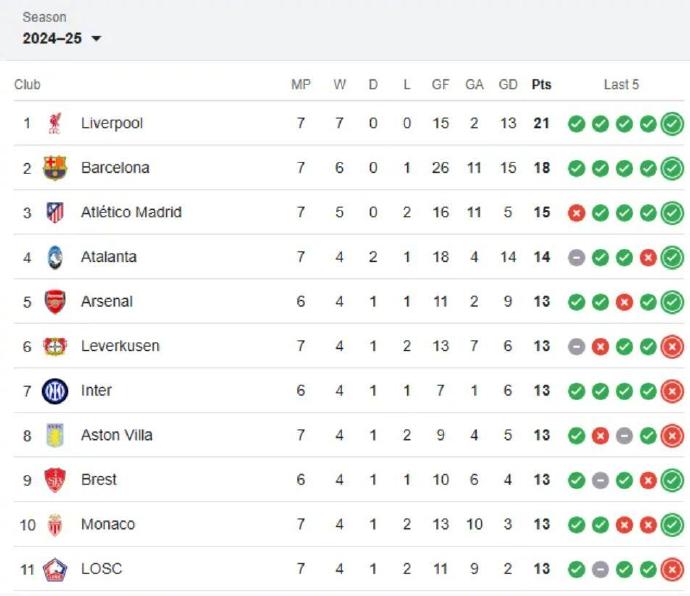Image resolution: width=690 pixels, height=596 pixels.
Task: Click the Monaco club crest icon
Action: (55, 524)
